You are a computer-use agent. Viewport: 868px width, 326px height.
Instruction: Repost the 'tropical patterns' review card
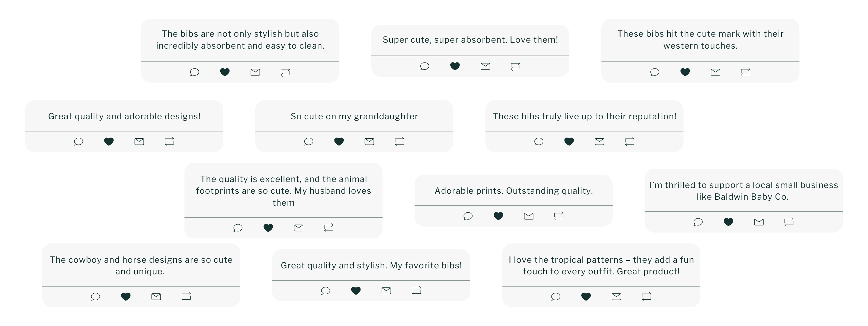pyautogui.click(x=646, y=297)
